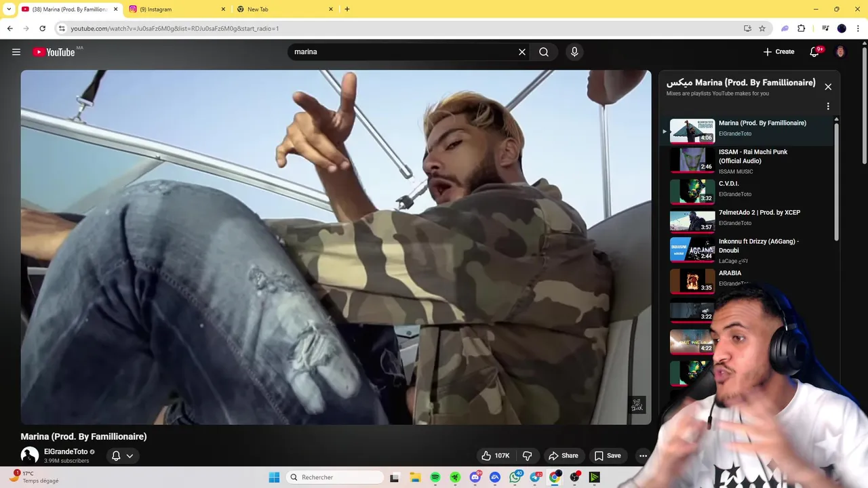Close the Marina YouTube tab
This screenshot has height=488, width=868.
point(115,9)
